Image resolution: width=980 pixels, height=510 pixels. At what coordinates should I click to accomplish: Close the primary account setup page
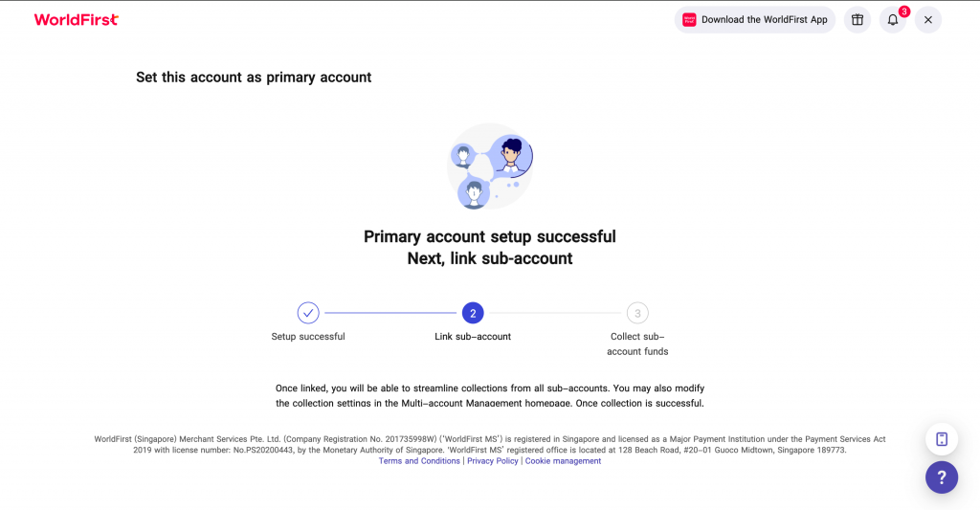(x=927, y=19)
